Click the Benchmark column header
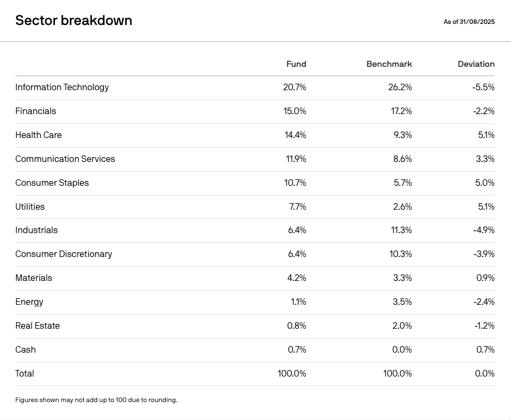511x420 pixels. (x=389, y=64)
